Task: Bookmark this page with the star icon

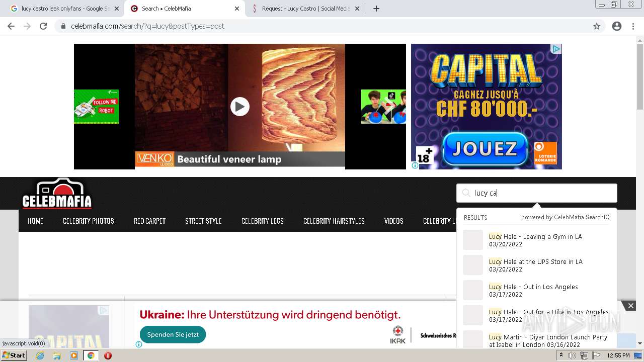Action: click(597, 26)
